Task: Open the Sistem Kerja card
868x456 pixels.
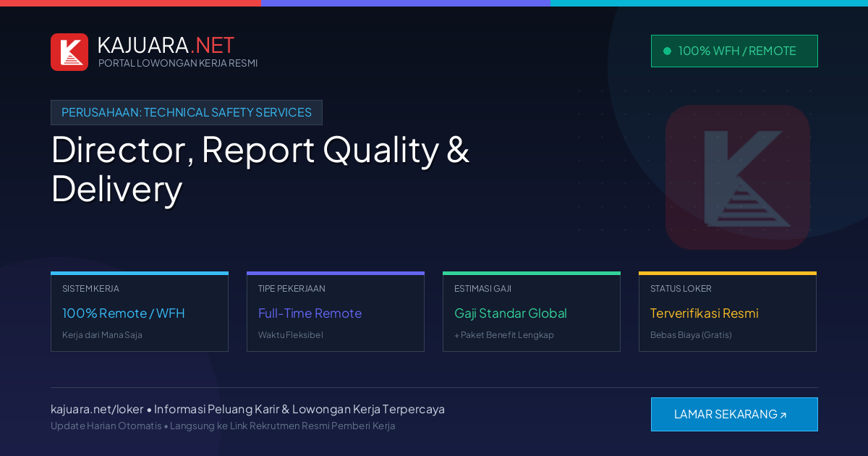Action: point(140,312)
